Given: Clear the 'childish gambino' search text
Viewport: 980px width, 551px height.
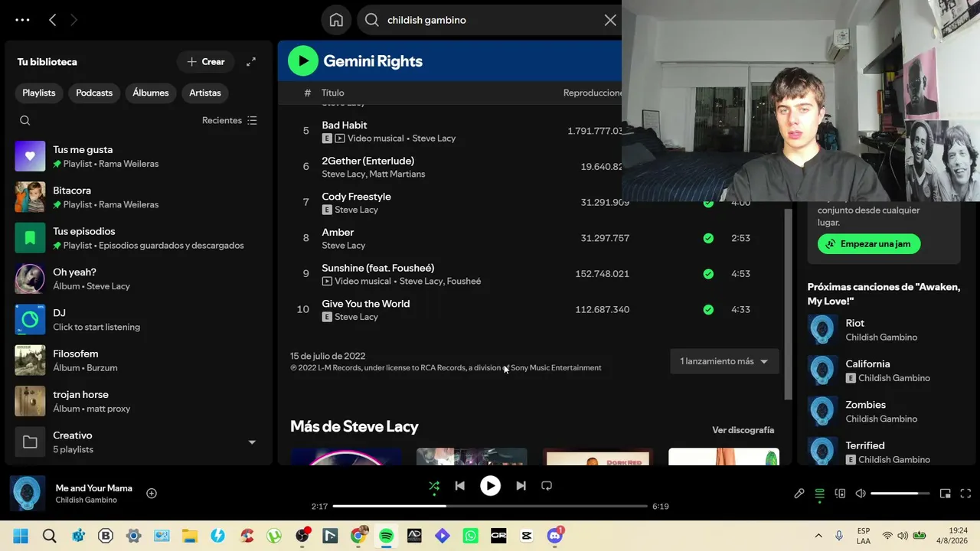Looking at the screenshot, I should [x=610, y=20].
